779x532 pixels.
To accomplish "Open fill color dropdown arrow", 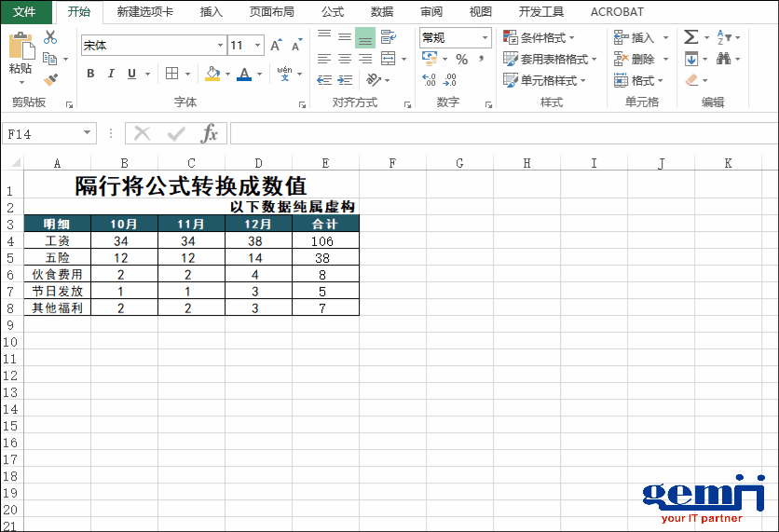I will pyautogui.click(x=227, y=74).
